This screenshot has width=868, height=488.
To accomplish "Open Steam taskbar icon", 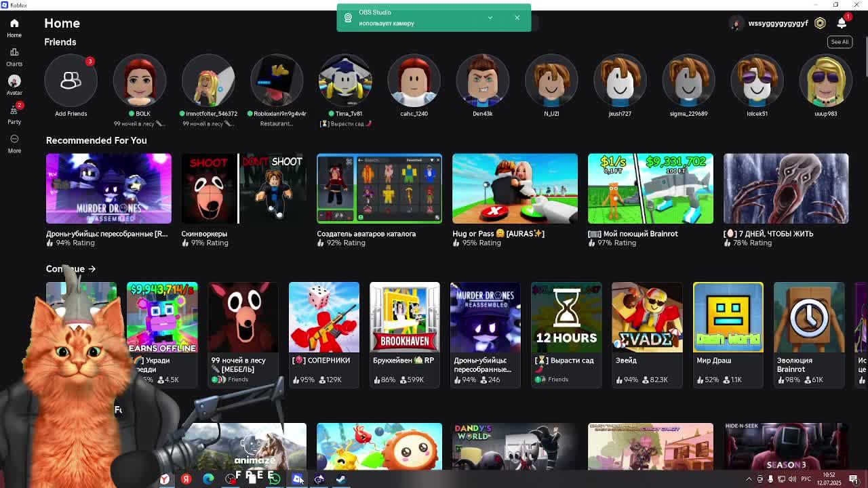I will click(x=341, y=479).
